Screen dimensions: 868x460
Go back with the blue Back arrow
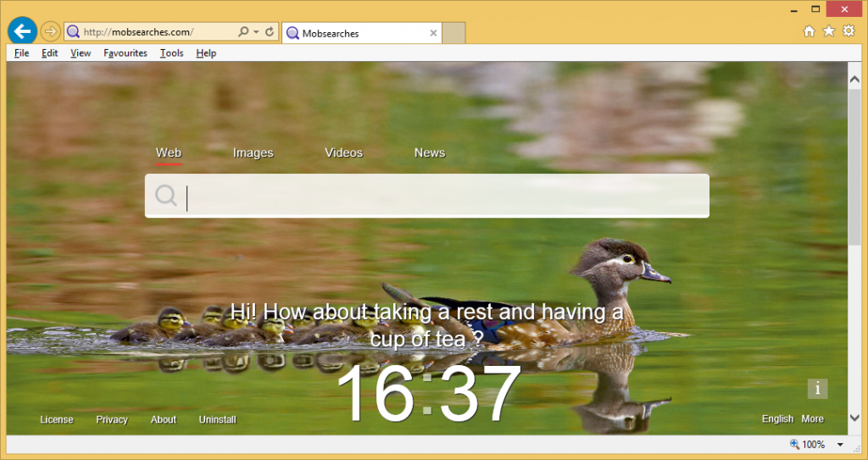(22, 31)
